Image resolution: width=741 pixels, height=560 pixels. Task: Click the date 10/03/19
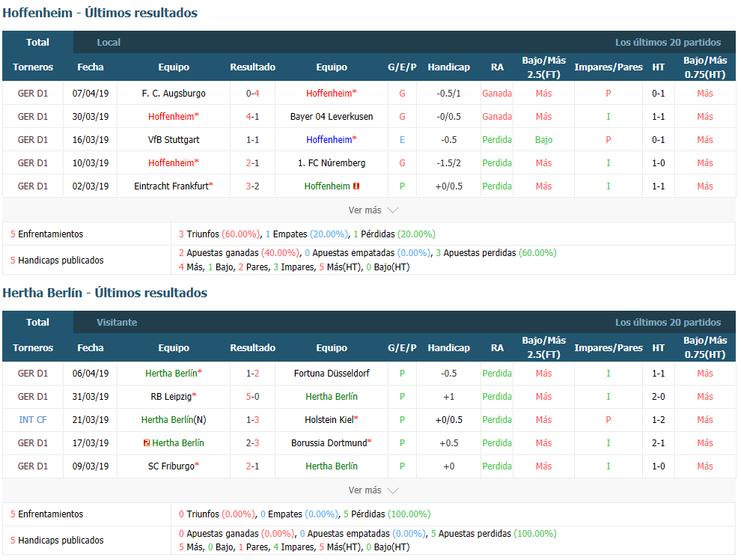tap(91, 163)
